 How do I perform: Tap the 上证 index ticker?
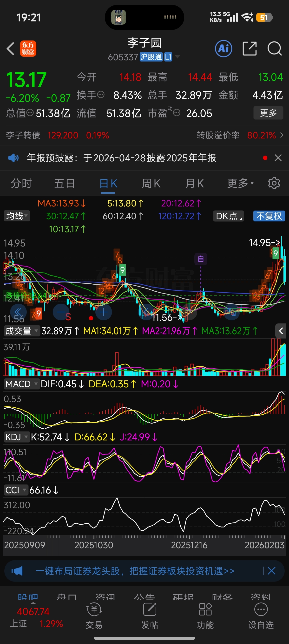[x=37, y=617]
